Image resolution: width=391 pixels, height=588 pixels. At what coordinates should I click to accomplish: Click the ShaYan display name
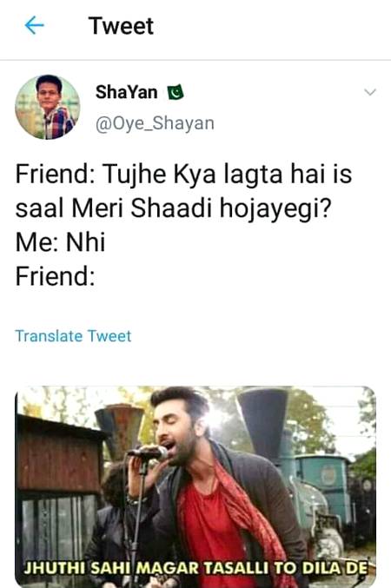pos(127,92)
